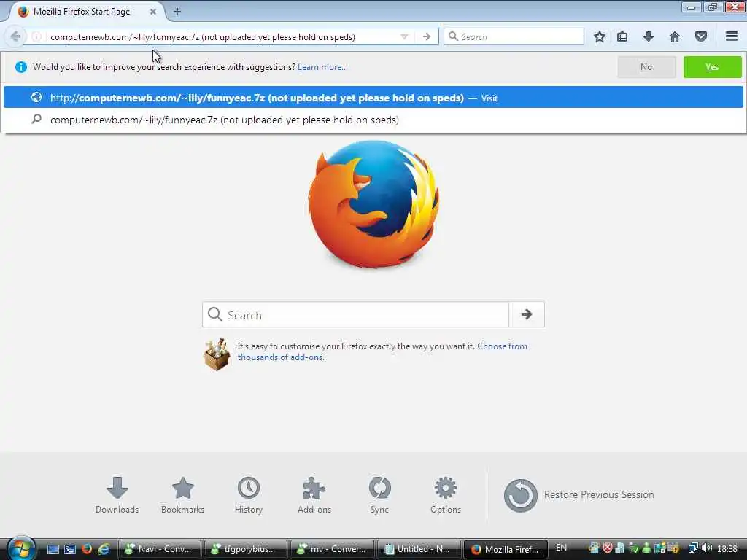The height and width of the screenshot is (560, 747).
Task: Open History from the start page
Action: [248, 495]
